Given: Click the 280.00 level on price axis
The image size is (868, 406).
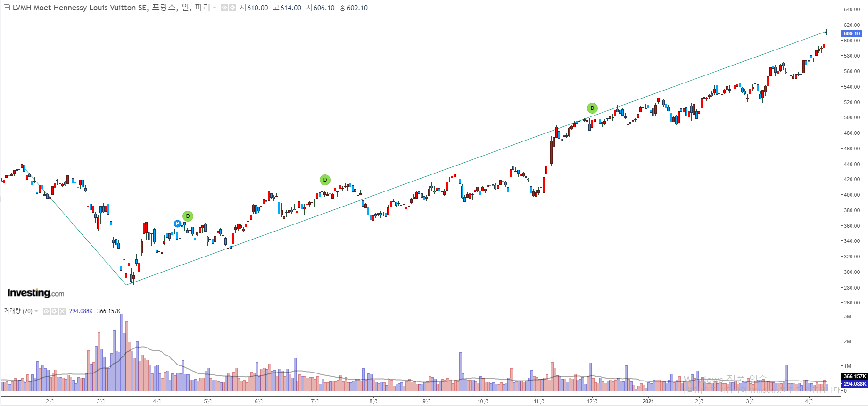Looking at the screenshot, I should coord(851,288).
